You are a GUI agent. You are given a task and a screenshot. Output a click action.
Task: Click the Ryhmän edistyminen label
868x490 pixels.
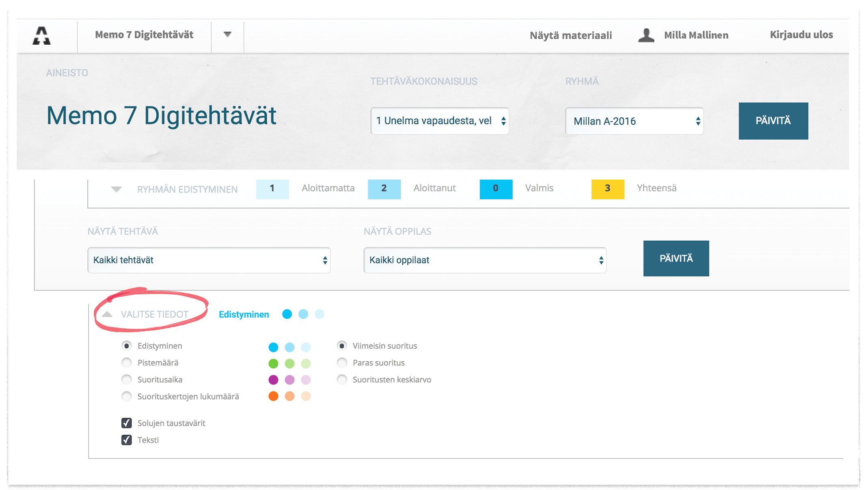(x=187, y=190)
